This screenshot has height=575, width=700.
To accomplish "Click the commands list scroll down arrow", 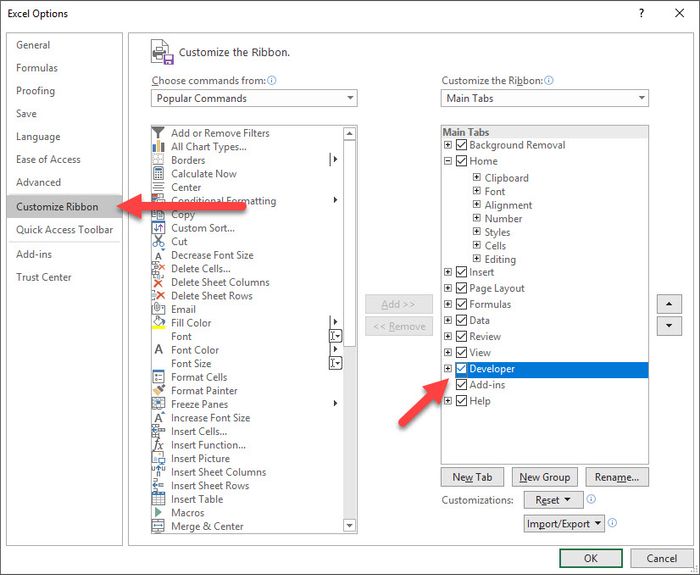I will pos(350,525).
